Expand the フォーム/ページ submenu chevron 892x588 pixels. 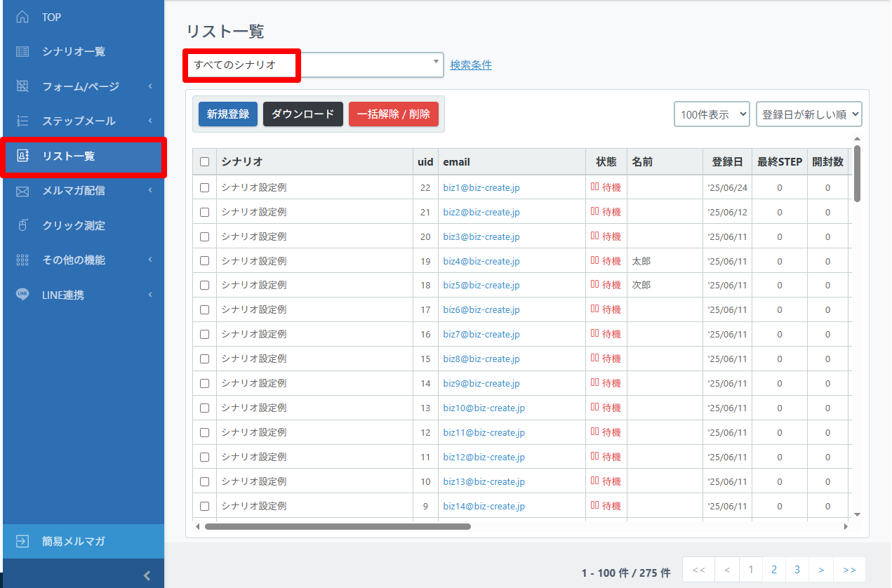(x=150, y=86)
